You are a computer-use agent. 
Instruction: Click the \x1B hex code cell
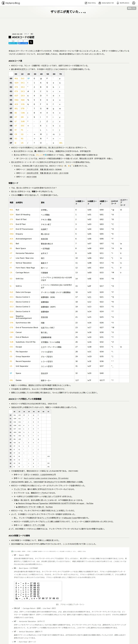[92, 347]
